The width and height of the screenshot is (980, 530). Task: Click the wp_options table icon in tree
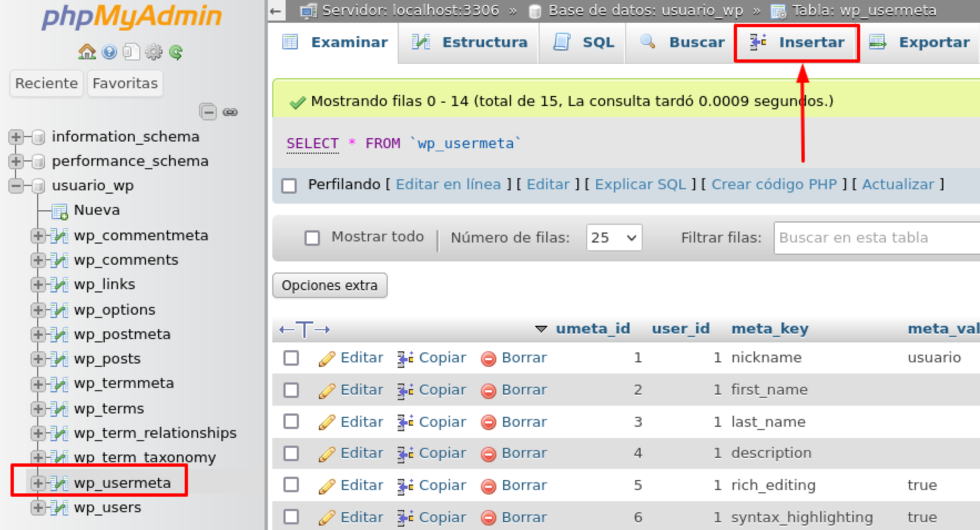[x=59, y=310]
